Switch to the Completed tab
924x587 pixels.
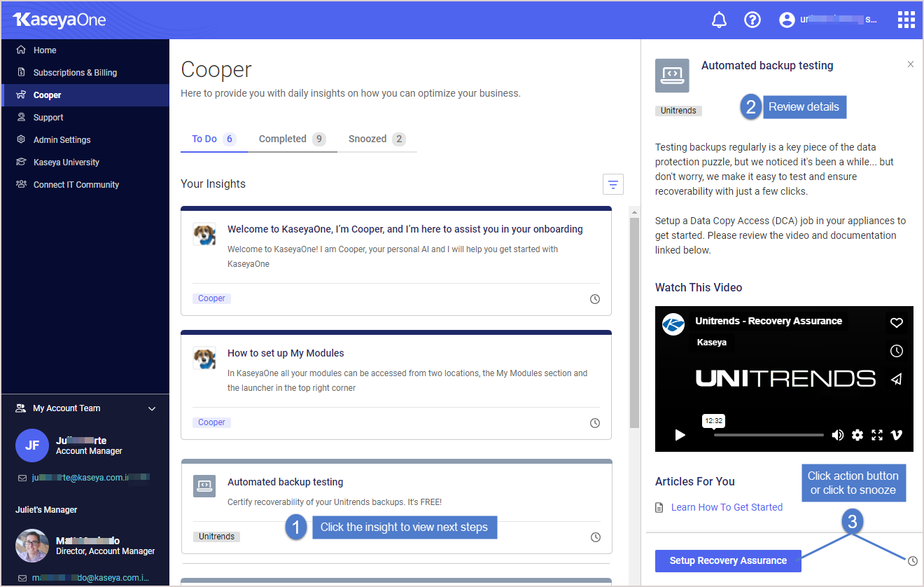(x=292, y=139)
